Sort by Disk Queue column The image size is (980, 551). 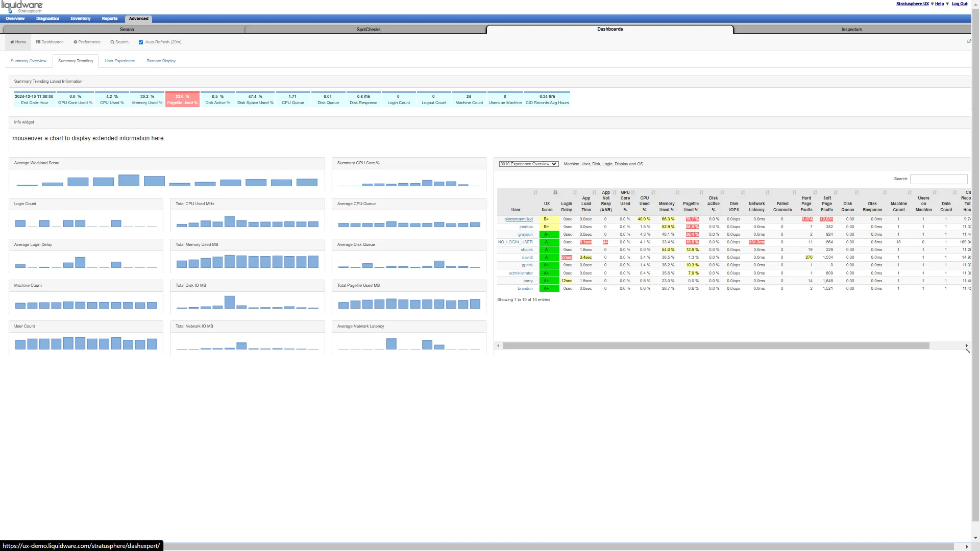(x=856, y=192)
